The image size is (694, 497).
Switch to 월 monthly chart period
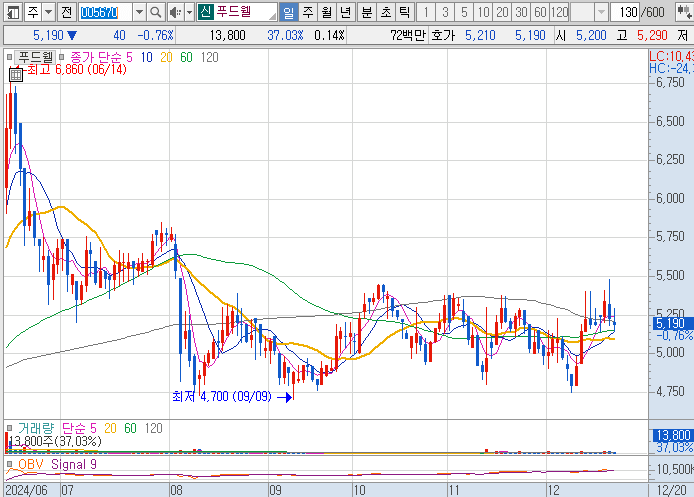pyautogui.click(x=327, y=12)
